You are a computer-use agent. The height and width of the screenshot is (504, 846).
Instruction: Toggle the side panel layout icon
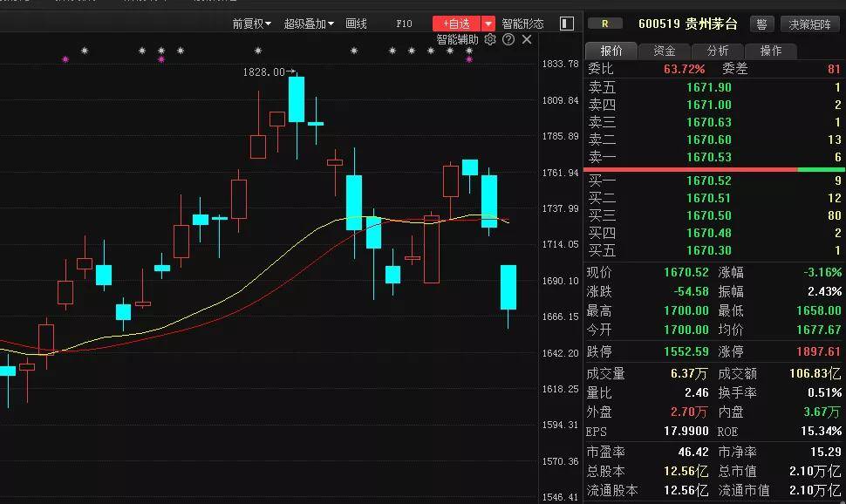tap(567, 24)
